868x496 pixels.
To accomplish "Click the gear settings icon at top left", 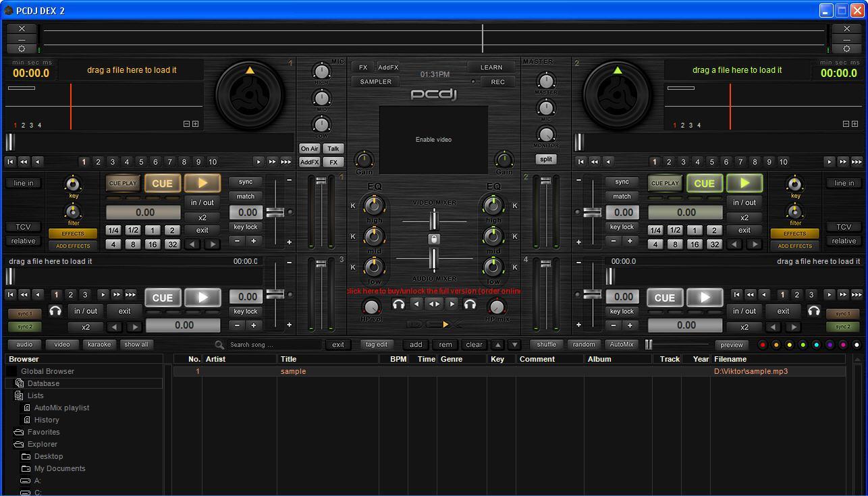I will (x=22, y=49).
